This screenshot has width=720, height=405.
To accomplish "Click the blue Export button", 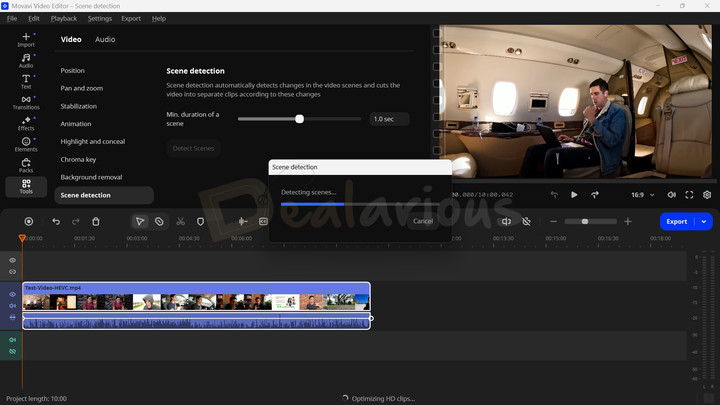I will coord(677,221).
